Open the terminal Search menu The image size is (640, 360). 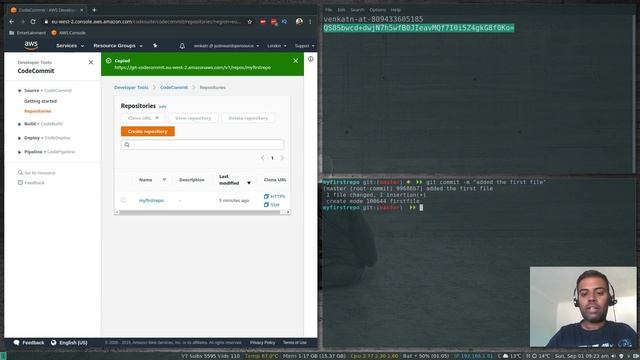[x=357, y=10]
